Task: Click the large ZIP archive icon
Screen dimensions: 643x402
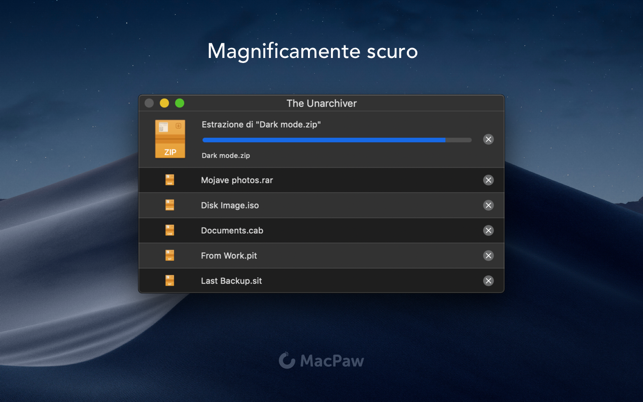Action: point(170,139)
